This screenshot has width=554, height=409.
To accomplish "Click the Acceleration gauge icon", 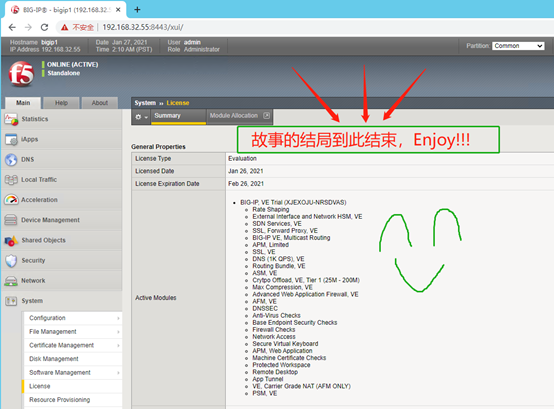I will pos(11,200).
